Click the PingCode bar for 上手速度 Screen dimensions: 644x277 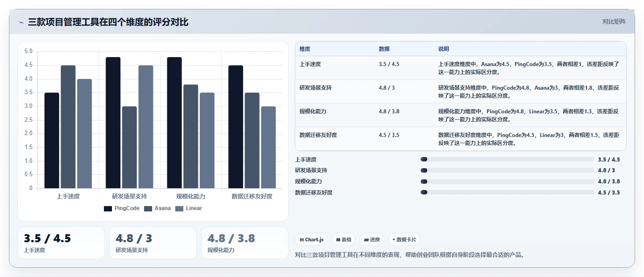(52, 141)
